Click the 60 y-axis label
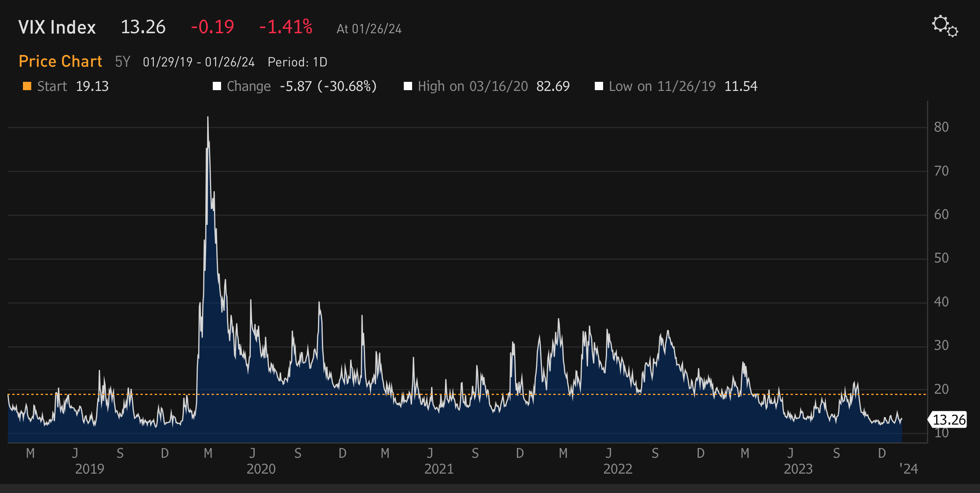 coord(941,214)
